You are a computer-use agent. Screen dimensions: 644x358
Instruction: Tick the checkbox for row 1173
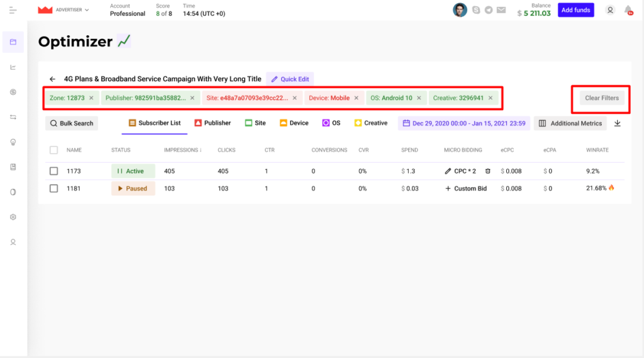pyautogui.click(x=54, y=171)
